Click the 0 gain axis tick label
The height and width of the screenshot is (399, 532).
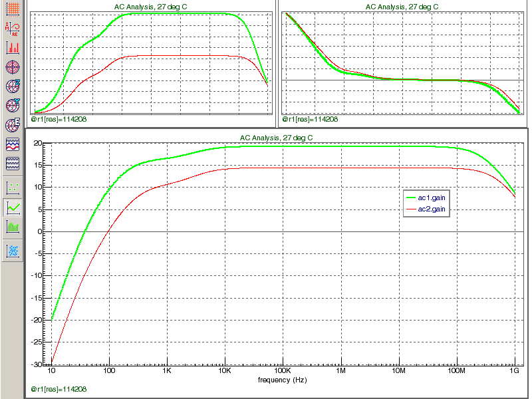[40, 231]
